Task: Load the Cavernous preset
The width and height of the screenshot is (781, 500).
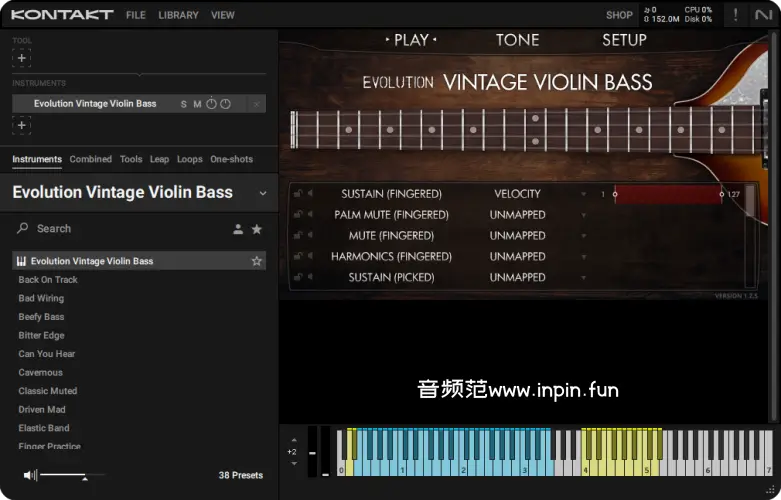Action: click(40, 372)
